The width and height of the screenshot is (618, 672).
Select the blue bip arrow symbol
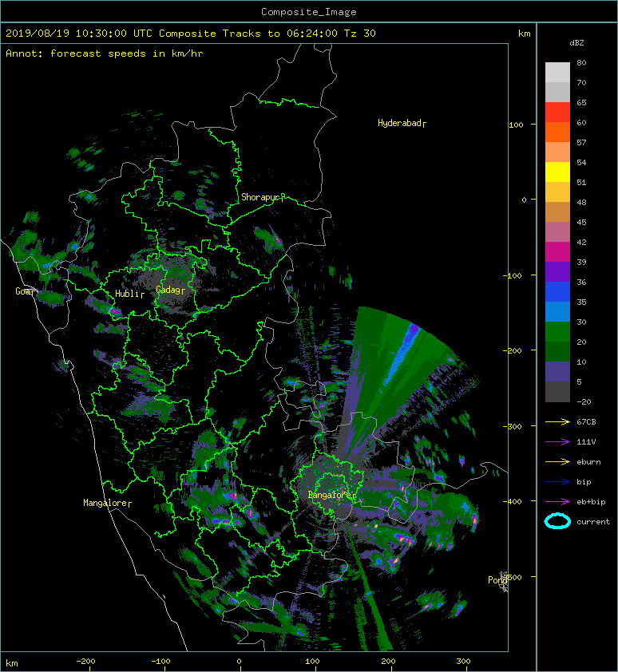click(557, 482)
